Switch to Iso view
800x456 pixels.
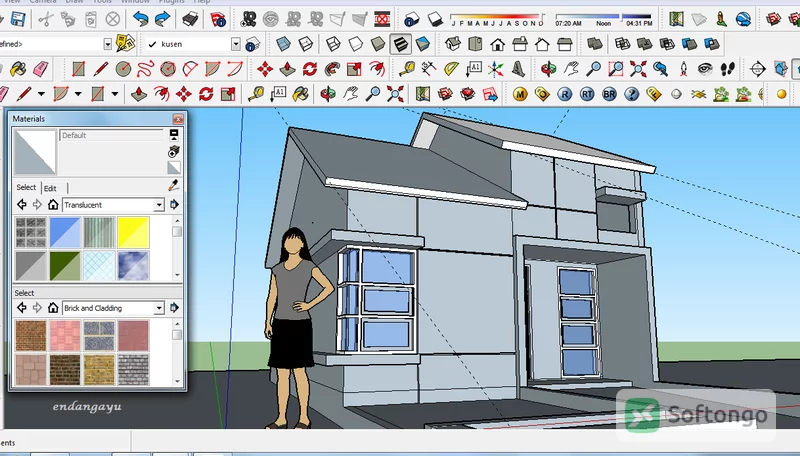[x=453, y=44]
